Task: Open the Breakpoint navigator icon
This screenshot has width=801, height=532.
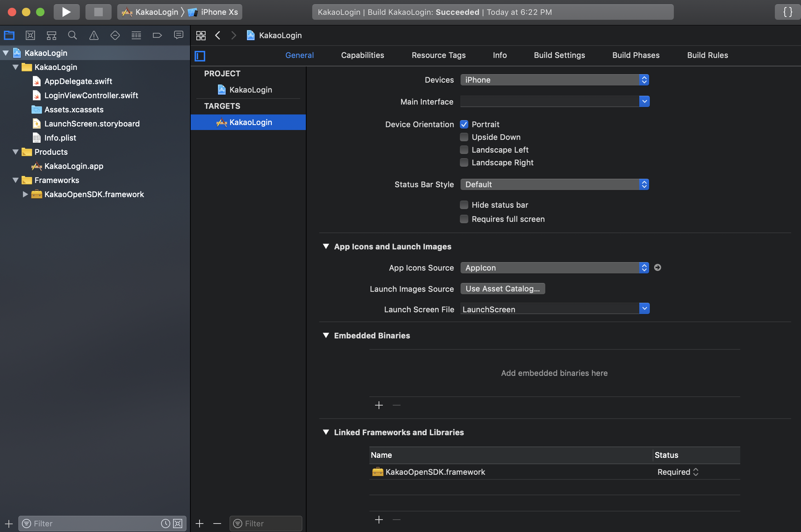Action: coord(157,35)
